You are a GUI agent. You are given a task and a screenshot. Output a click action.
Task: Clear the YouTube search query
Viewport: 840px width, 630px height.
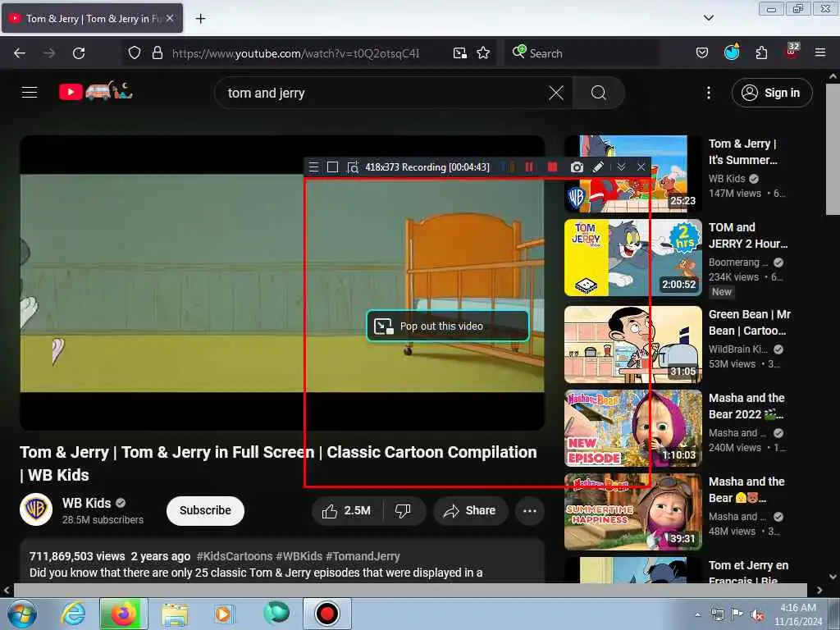(556, 93)
